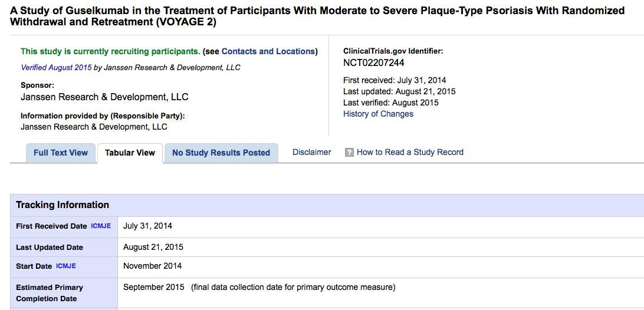Viewport: 644px width, 310px height.
Task: Click the November 2014 start date value
Action: point(152,266)
